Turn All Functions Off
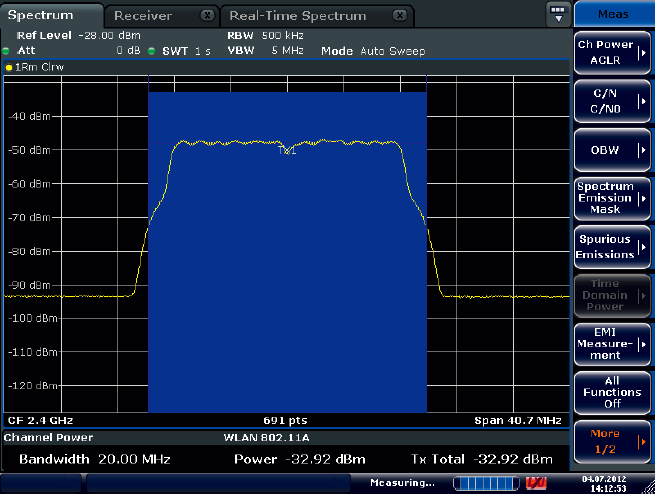The height and width of the screenshot is (494, 655). click(x=612, y=393)
